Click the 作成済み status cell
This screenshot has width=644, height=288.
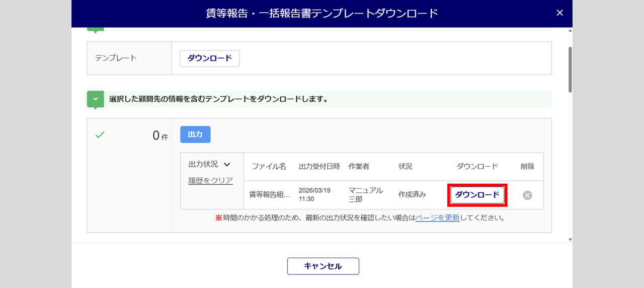[412, 195]
